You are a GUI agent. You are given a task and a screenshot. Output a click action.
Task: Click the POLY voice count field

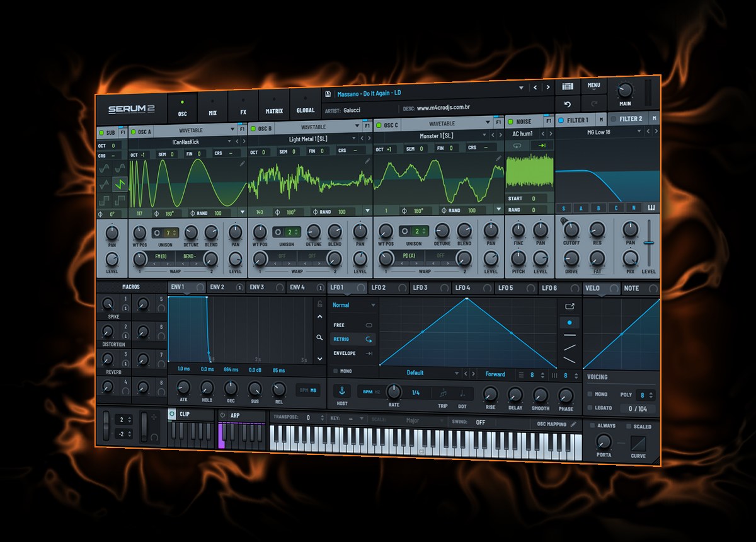tap(646, 395)
